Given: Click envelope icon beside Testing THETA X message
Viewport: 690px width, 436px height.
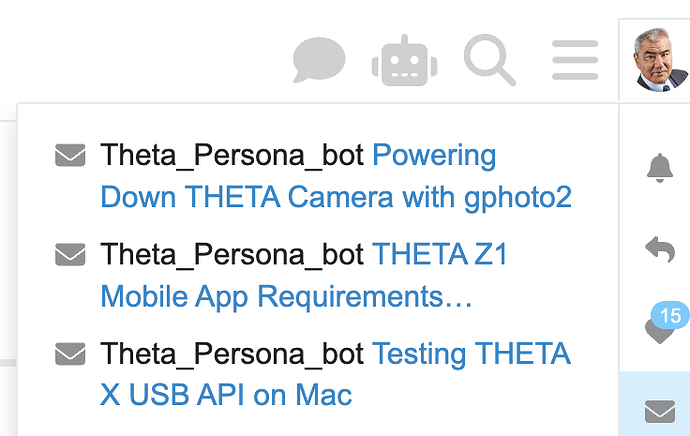Looking at the screenshot, I should tap(70, 354).
